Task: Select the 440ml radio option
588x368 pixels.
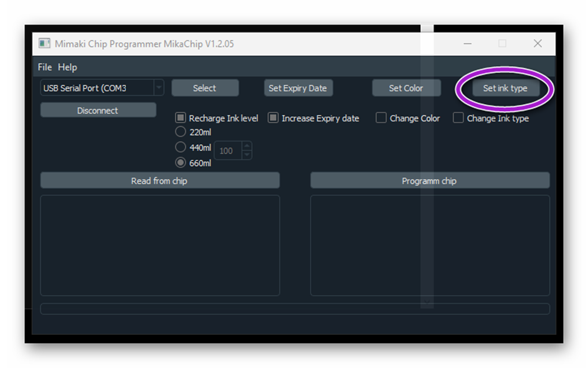Action: pyautogui.click(x=181, y=147)
